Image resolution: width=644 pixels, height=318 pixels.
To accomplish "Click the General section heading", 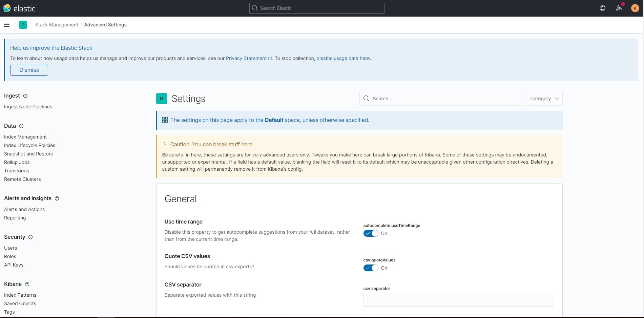I will [x=181, y=199].
